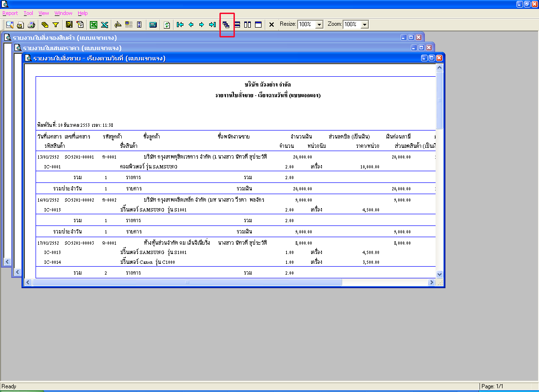Image resolution: width=539 pixels, height=392 pixels.
Task: Click the printer icon in toolbar
Action: click(x=31, y=24)
